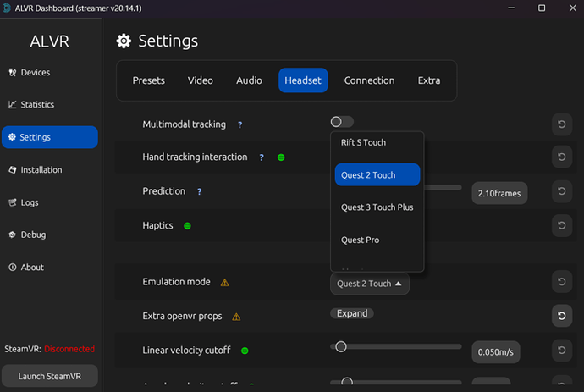Viewport: 584px width, 392px height.
Task: Expand the Extra openvr props section
Action: pyautogui.click(x=351, y=313)
